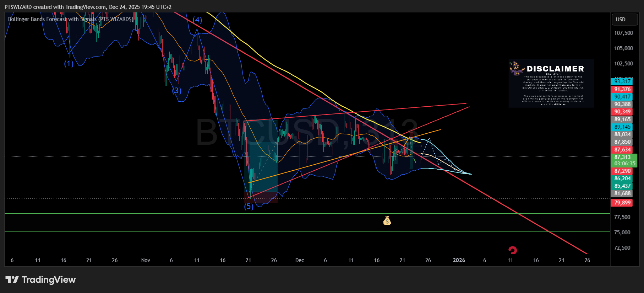Image resolution: width=644 pixels, height=293 pixels.
Task: Click the red 90,349 price label
Action: 622,112
